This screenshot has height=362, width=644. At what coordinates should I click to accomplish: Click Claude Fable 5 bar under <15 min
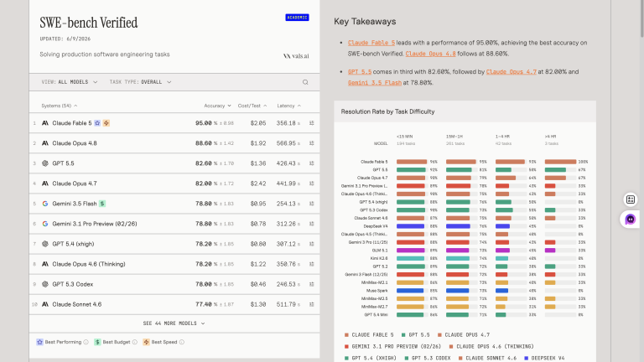click(412, 162)
